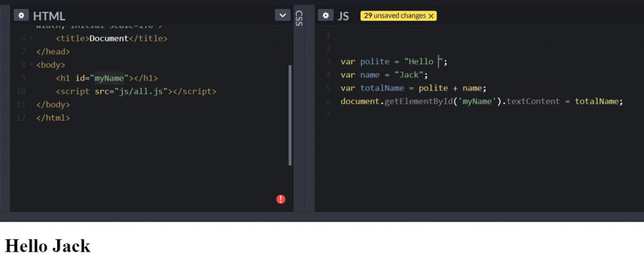Image resolution: width=644 pixels, height=278 pixels.
Task: Click the var name = "Jack" line
Action: pos(384,75)
